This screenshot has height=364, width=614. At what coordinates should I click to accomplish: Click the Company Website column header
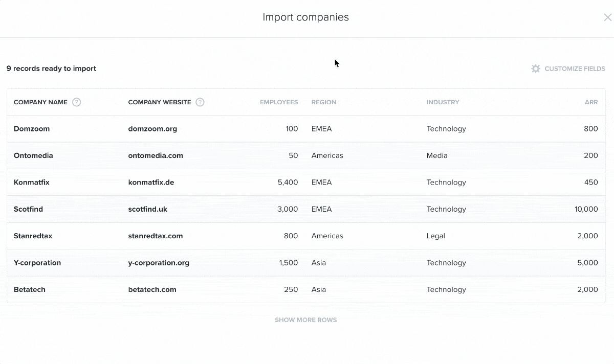[160, 102]
